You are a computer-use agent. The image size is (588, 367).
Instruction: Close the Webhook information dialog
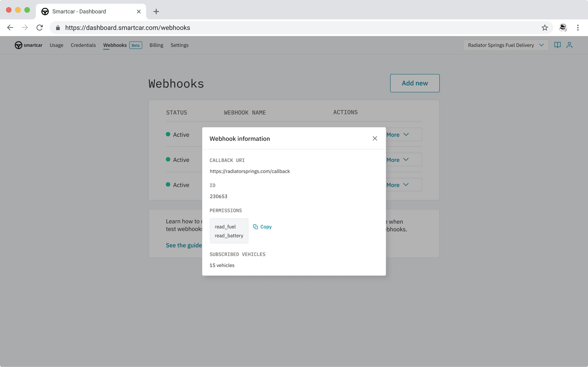tap(375, 138)
